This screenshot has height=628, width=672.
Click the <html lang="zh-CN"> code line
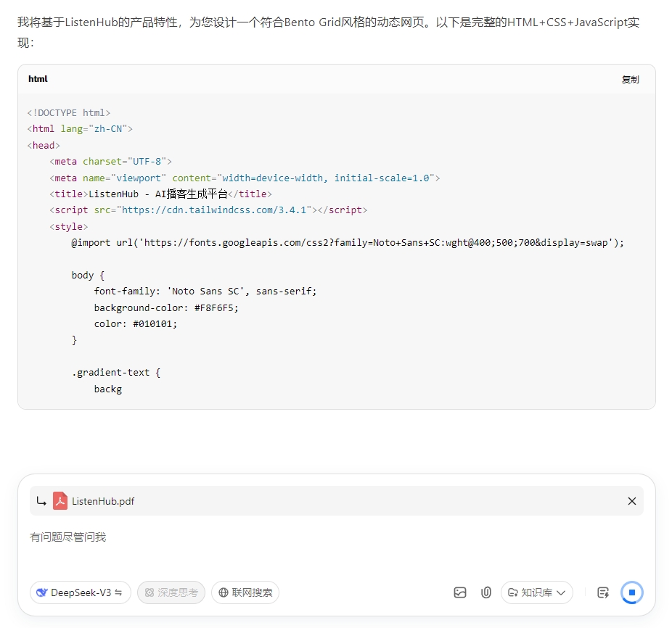click(80, 129)
